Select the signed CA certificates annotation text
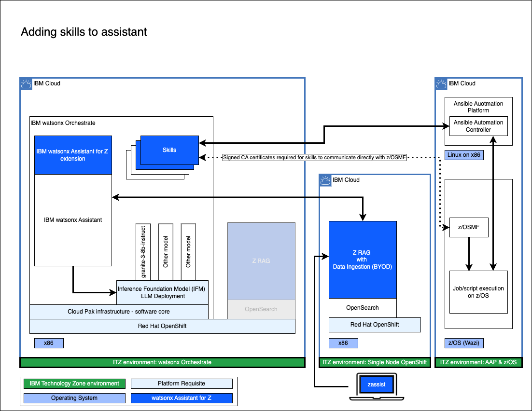Viewport: 532px width, 411px height. [314, 158]
